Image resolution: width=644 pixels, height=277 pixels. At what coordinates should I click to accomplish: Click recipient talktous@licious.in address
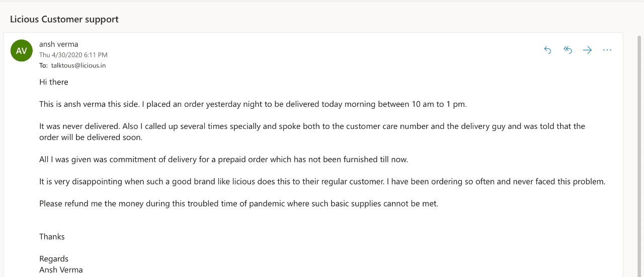click(78, 65)
